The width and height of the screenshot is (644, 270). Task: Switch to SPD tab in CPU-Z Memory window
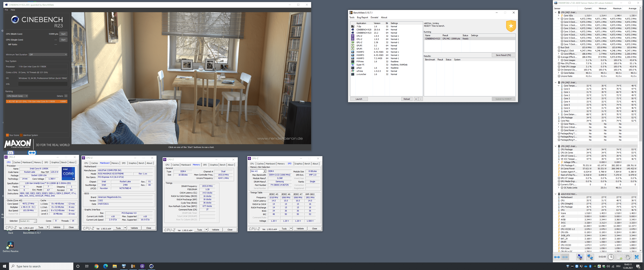(205, 165)
